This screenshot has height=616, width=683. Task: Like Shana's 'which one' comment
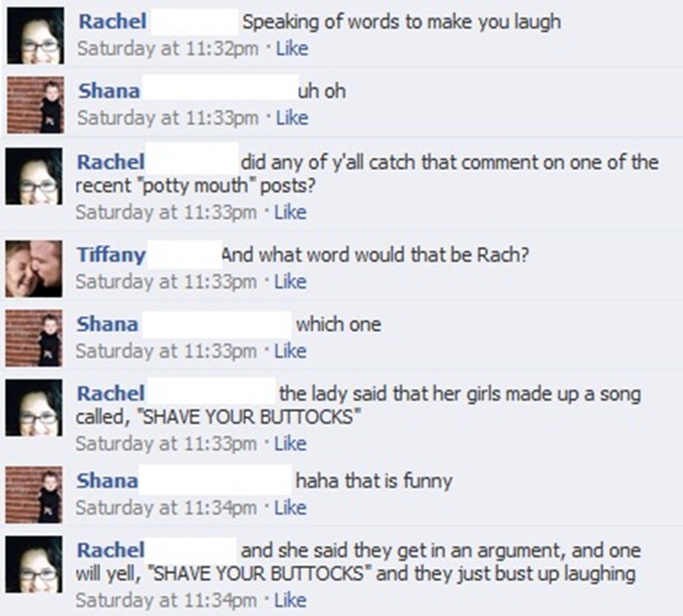[293, 350]
